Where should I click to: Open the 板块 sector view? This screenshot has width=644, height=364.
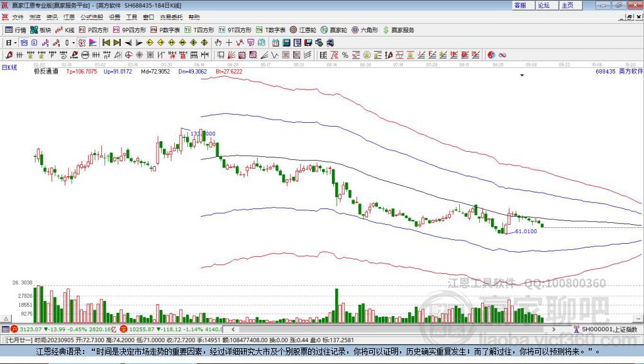pyautogui.click(x=41, y=30)
